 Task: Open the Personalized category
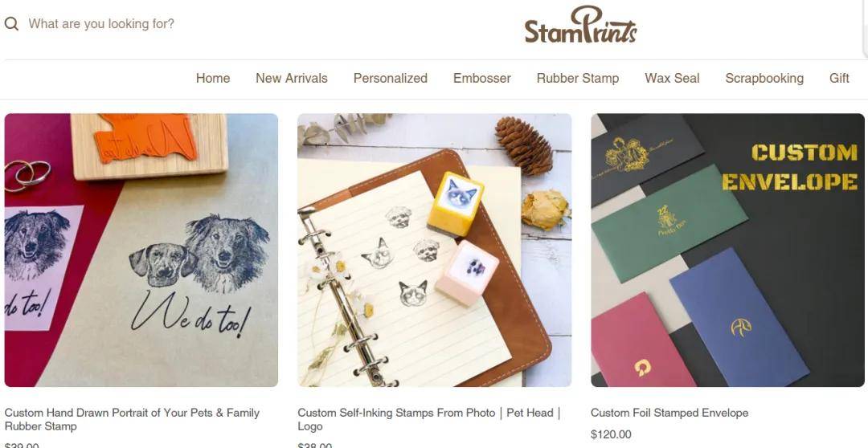pos(391,79)
